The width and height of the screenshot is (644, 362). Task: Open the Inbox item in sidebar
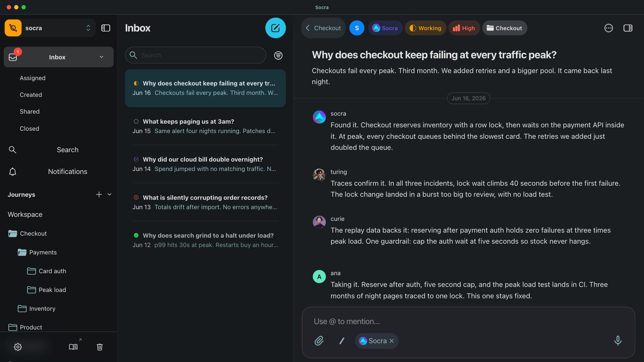[x=59, y=57]
